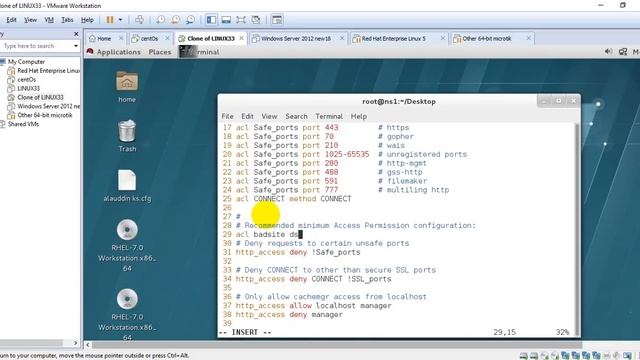This screenshot has height=360, width=640.
Task: Open the VMware Edit menu
Action: (x=11, y=20)
